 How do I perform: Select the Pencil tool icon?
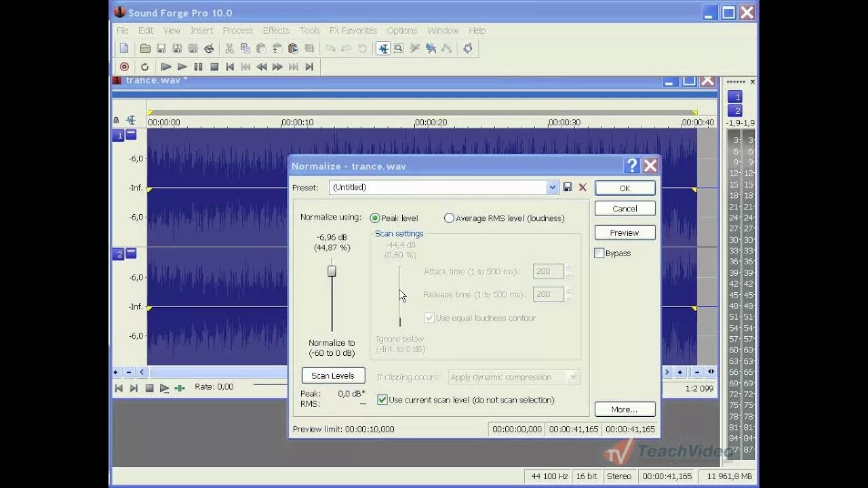tap(414, 48)
